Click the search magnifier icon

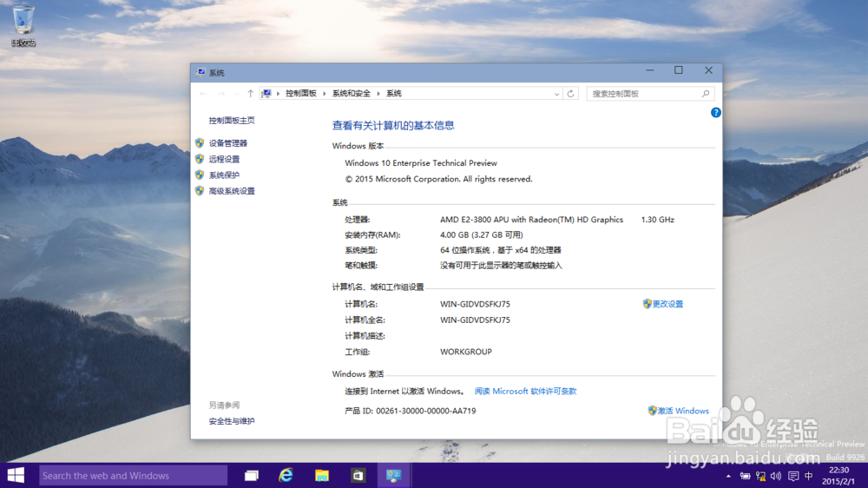(705, 94)
